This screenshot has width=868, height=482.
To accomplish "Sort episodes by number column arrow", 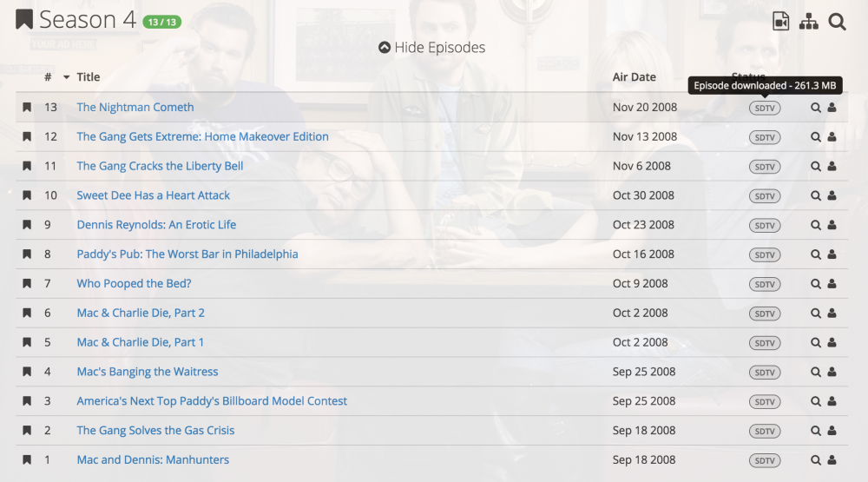I will tap(67, 77).
